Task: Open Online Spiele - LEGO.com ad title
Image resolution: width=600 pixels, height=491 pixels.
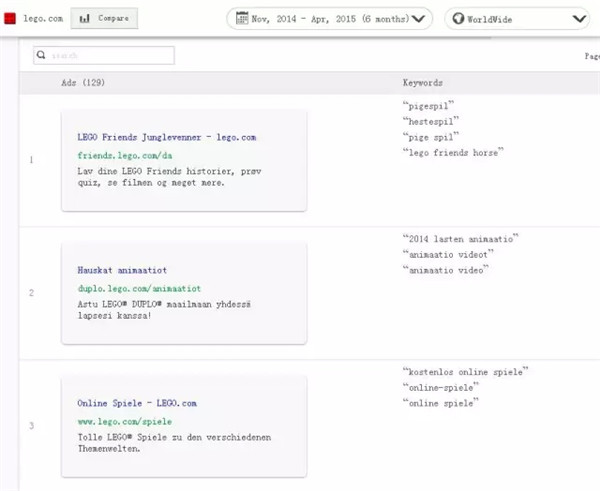Action: coord(137,403)
